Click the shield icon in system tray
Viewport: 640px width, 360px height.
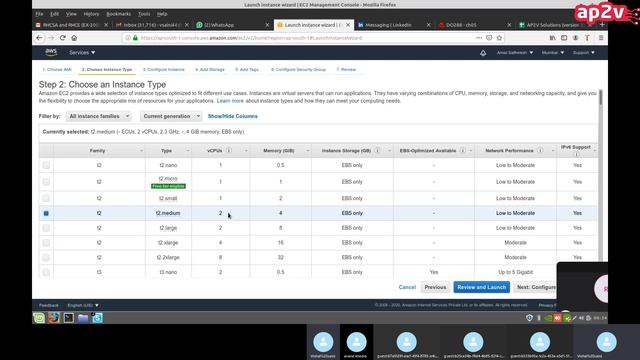[x=529, y=318]
